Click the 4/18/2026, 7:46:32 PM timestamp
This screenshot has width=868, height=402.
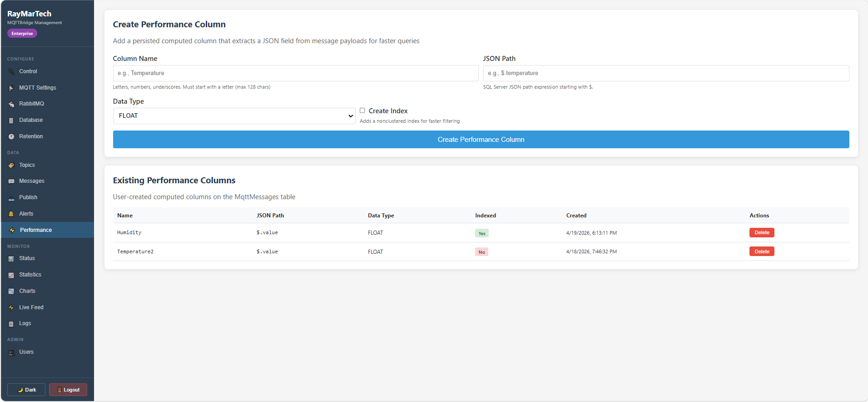point(591,251)
